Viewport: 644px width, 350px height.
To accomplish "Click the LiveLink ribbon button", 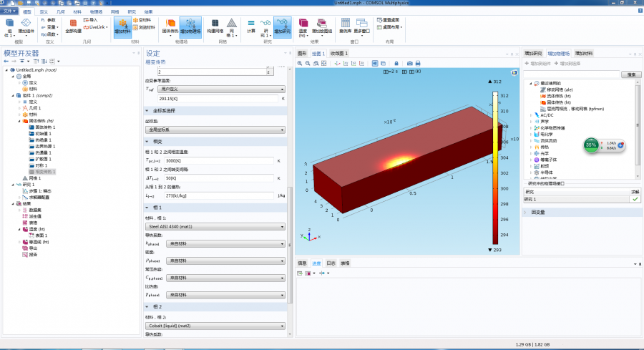I will click(x=96, y=27).
